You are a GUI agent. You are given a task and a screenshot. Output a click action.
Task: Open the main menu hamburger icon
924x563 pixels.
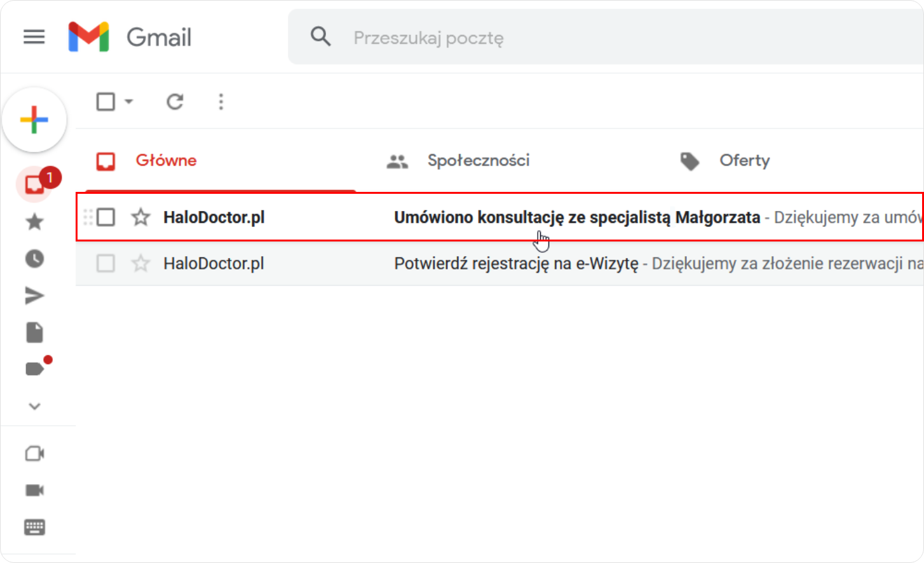click(34, 37)
